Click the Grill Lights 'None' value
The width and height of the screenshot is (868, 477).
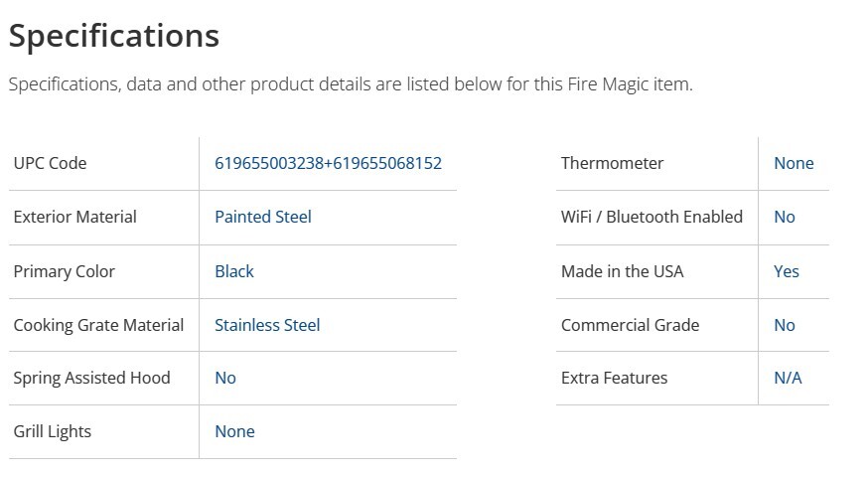click(234, 431)
